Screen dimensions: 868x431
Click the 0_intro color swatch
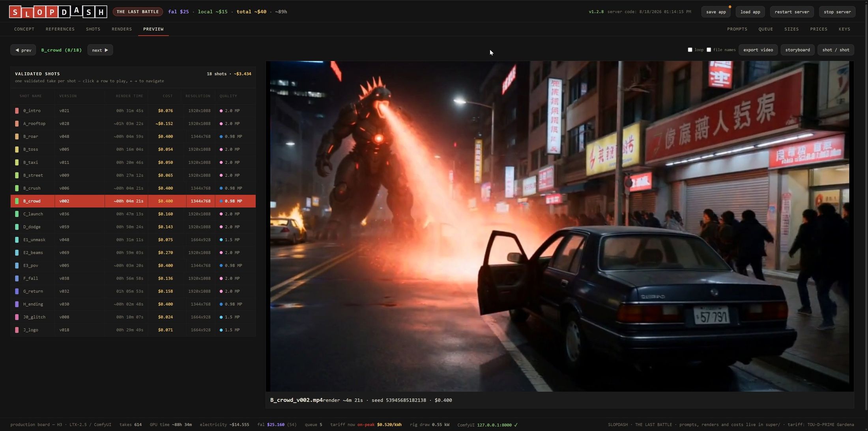click(x=17, y=111)
